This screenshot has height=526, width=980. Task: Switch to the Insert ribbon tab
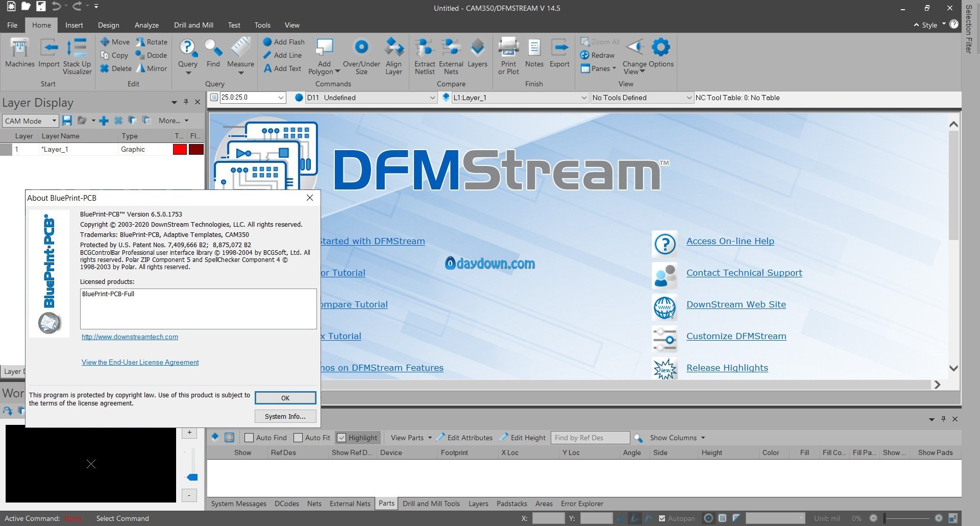(74, 25)
